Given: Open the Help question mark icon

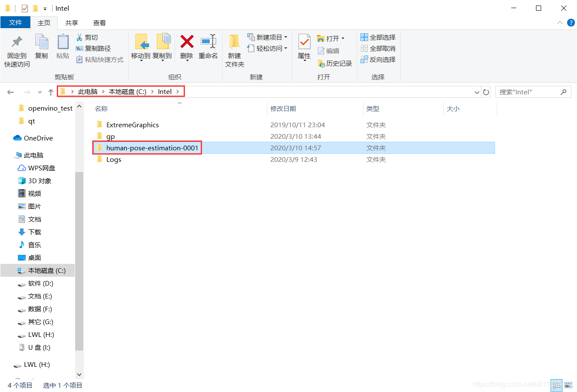Looking at the screenshot, I should coord(571,23).
